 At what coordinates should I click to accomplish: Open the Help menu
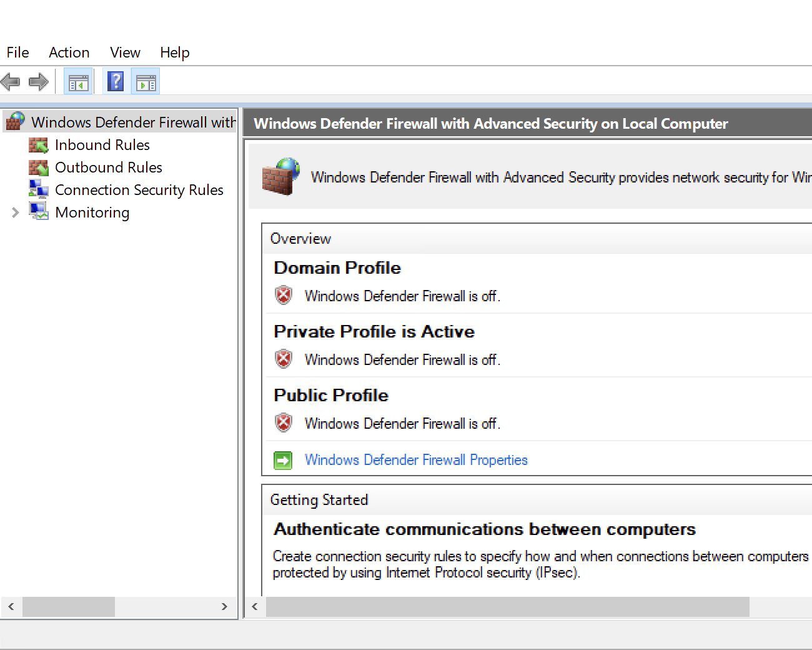[175, 52]
